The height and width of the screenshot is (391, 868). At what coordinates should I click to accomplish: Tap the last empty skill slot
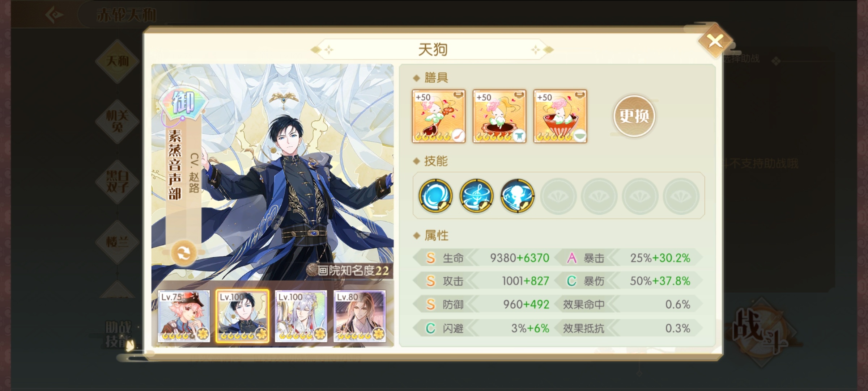click(681, 196)
